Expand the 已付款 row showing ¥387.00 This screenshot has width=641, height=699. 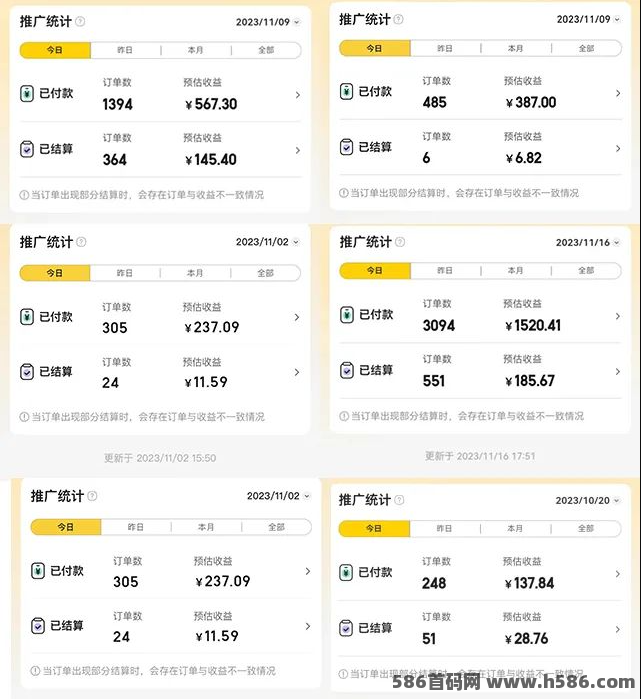pos(481,92)
